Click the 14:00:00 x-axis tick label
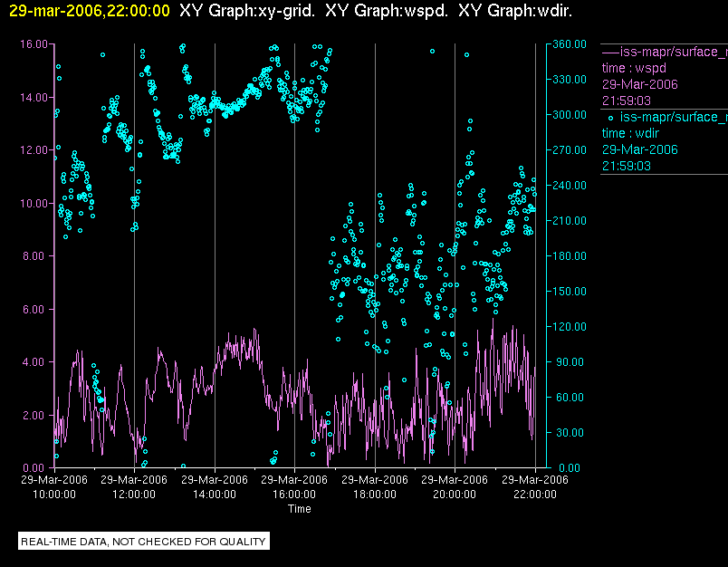 (215, 495)
